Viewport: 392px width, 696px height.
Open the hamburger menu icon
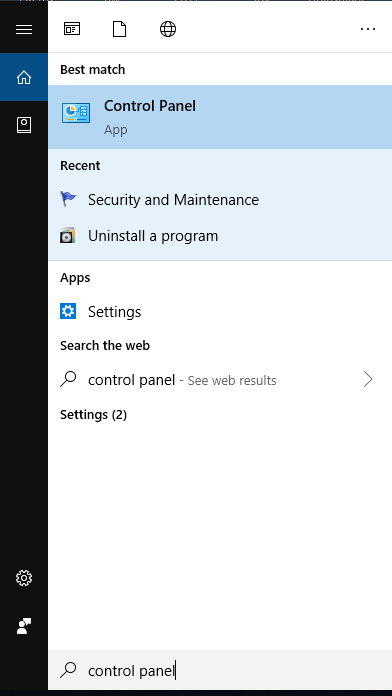[x=24, y=29]
